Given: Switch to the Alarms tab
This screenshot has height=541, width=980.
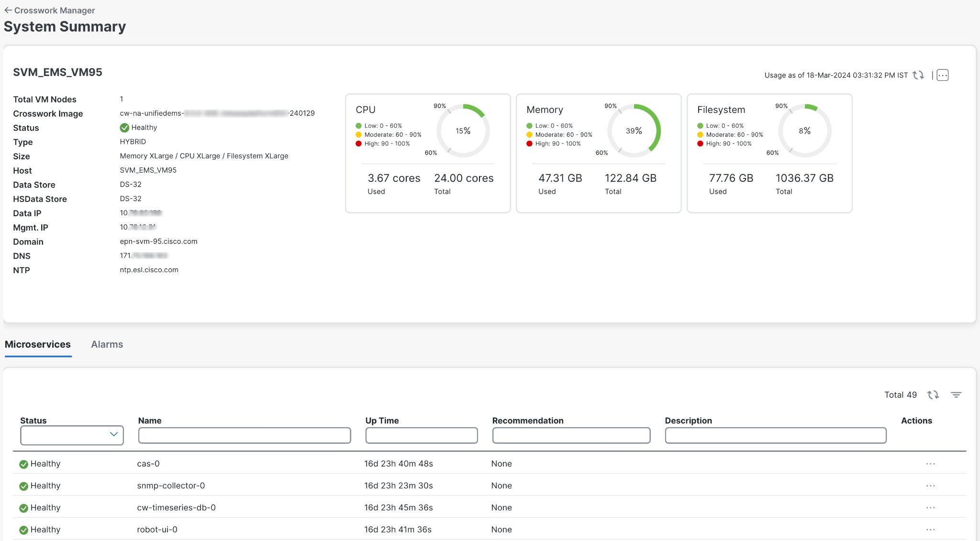Looking at the screenshot, I should pyautogui.click(x=107, y=344).
